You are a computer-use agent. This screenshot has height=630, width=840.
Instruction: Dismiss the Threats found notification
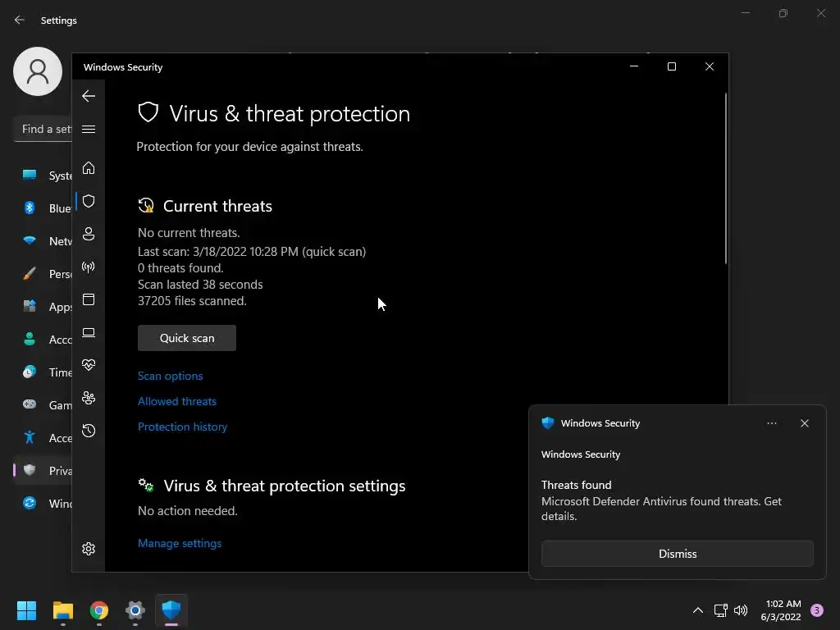[677, 554]
